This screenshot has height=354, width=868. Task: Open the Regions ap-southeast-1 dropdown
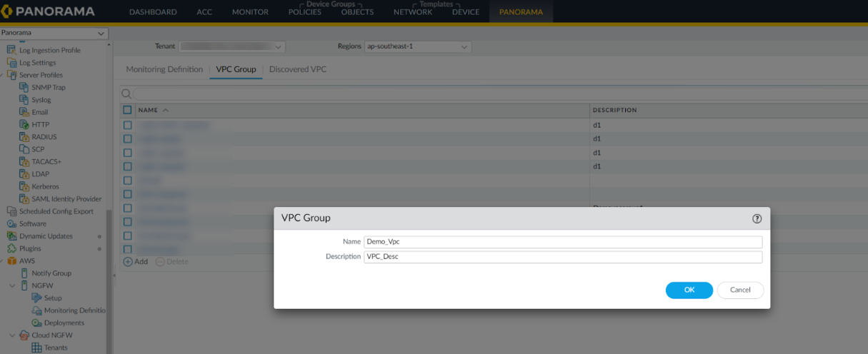coord(417,46)
